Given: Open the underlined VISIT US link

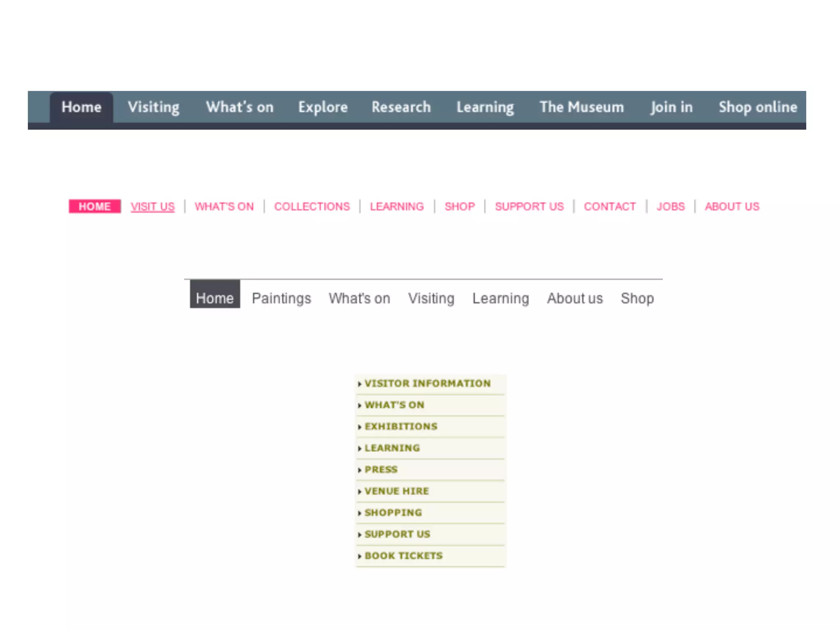Looking at the screenshot, I should tap(153, 206).
